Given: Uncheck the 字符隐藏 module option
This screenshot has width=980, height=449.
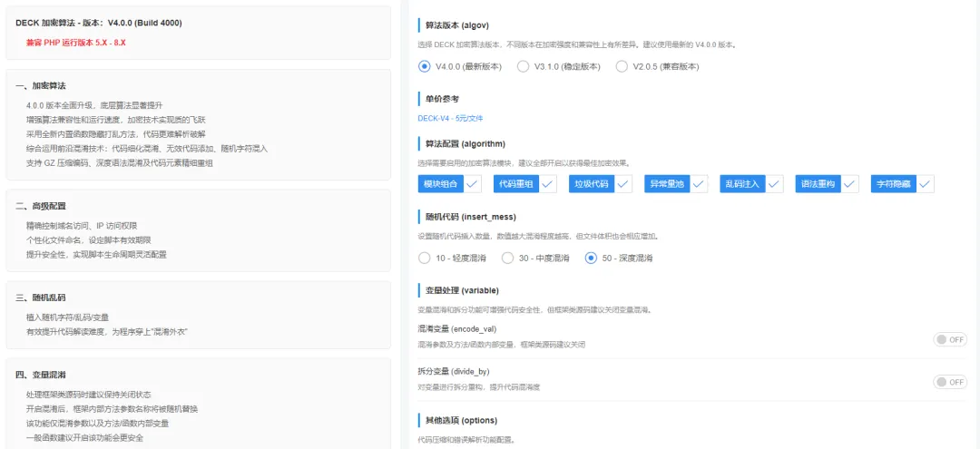Looking at the screenshot, I should tap(903, 183).
